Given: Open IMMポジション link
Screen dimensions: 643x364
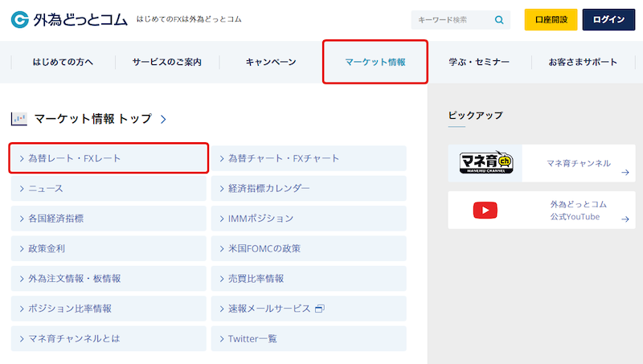Looking at the screenshot, I should click(x=309, y=219).
